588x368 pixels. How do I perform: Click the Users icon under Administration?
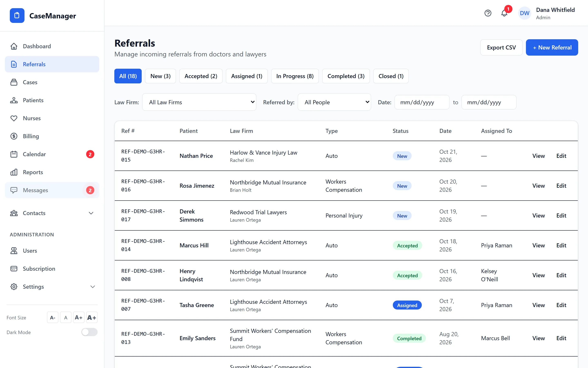coord(14,251)
